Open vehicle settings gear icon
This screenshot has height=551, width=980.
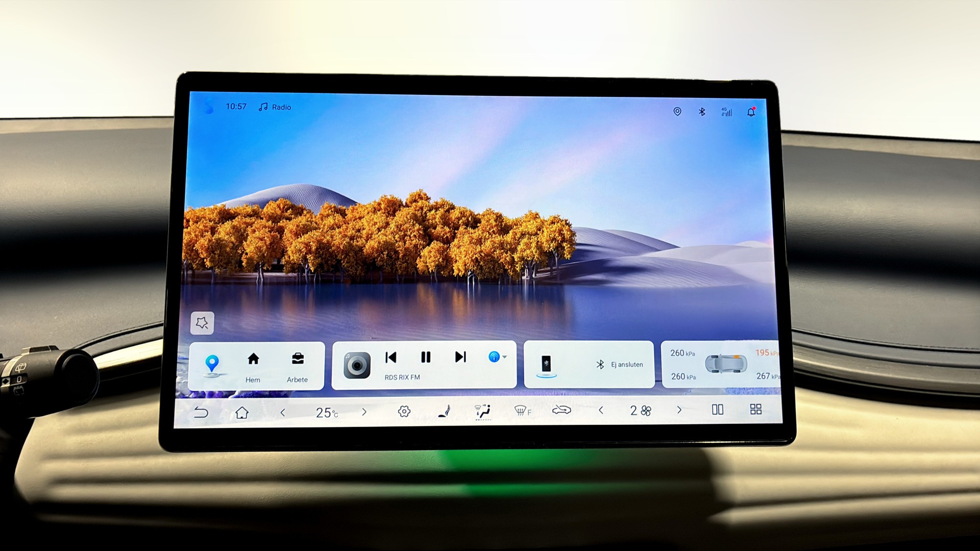click(404, 411)
